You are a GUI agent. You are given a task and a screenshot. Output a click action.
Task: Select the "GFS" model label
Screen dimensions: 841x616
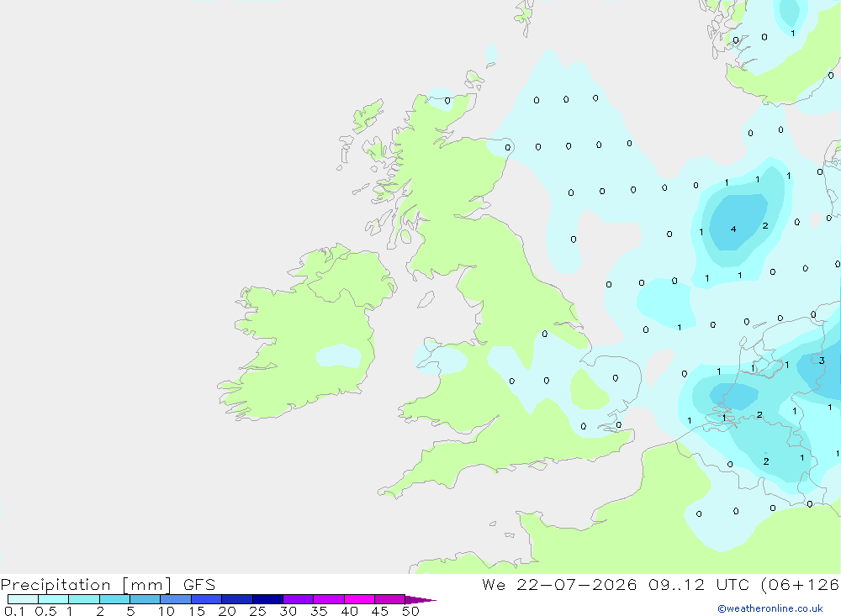(x=199, y=584)
